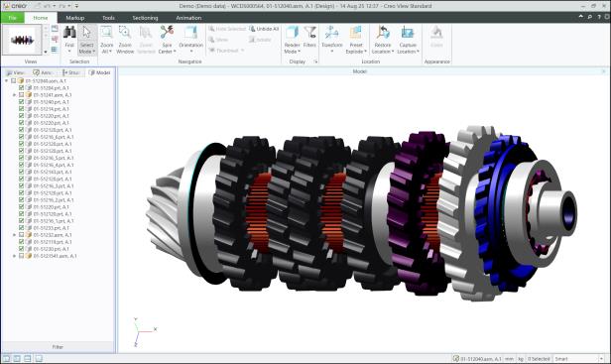Select the 01-51216_1.prt tree row
The height and width of the screenshot is (364, 611).
54,220
